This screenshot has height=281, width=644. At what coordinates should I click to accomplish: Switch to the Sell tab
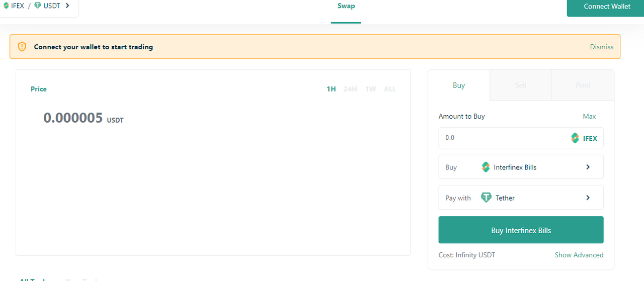(x=521, y=85)
